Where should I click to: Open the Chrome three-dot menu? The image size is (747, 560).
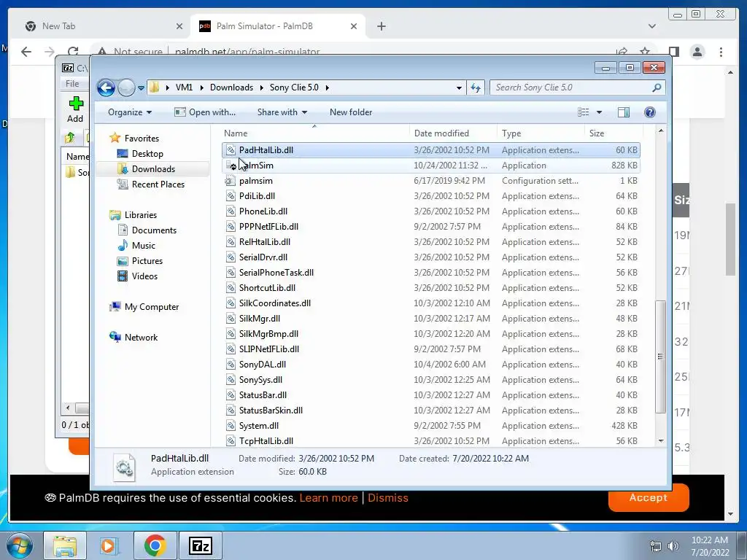(721, 52)
